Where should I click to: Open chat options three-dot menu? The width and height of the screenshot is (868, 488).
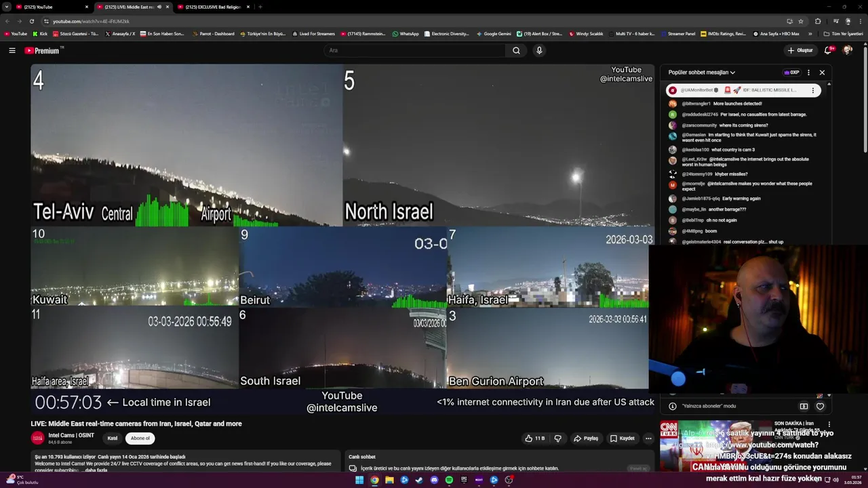(808, 73)
